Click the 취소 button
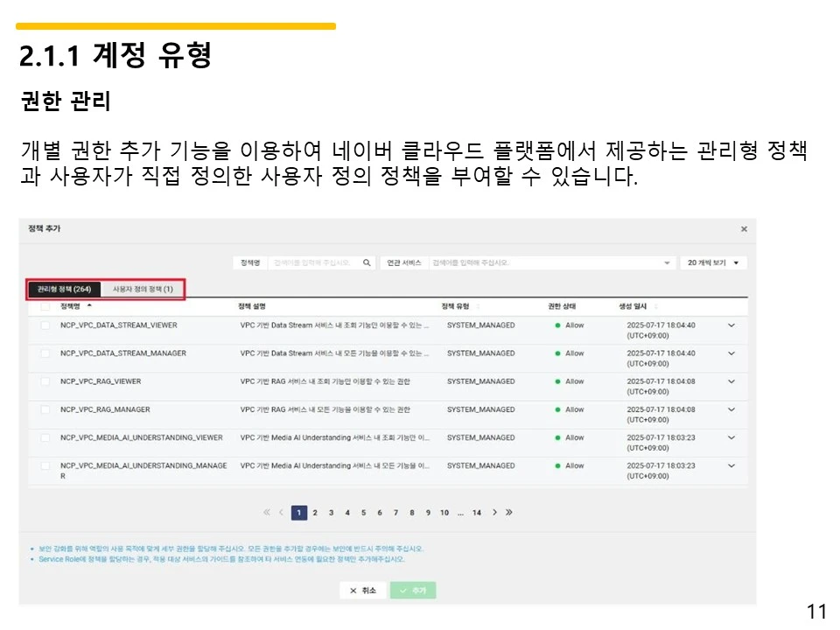This screenshot has width=840, height=630. 362,590
